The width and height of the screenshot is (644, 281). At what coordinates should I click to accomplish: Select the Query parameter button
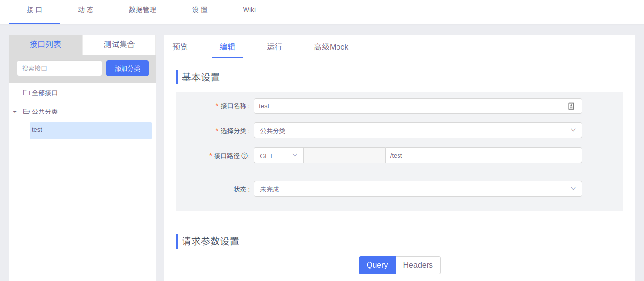click(x=377, y=265)
